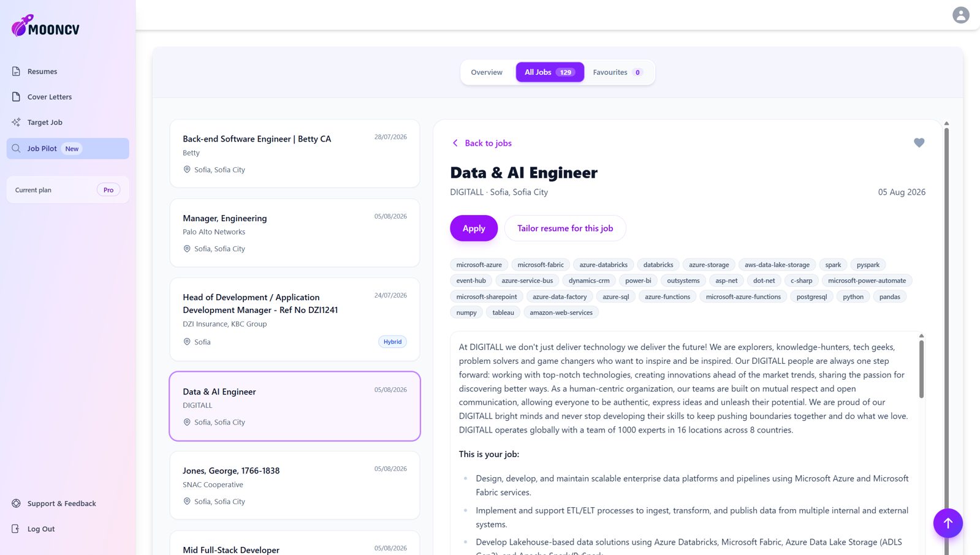Click Tailor resume for this job
Screen dimensions: 980x555
pyautogui.click(x=565, y=228)
